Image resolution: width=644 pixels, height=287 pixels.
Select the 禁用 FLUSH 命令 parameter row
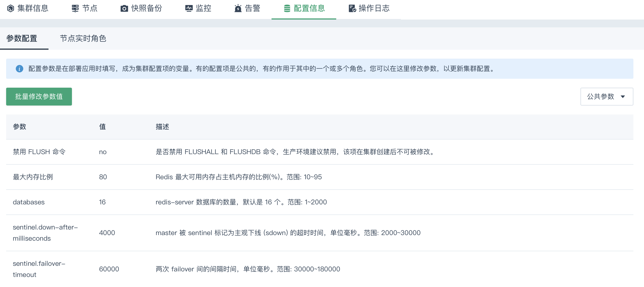click(320, 152)
